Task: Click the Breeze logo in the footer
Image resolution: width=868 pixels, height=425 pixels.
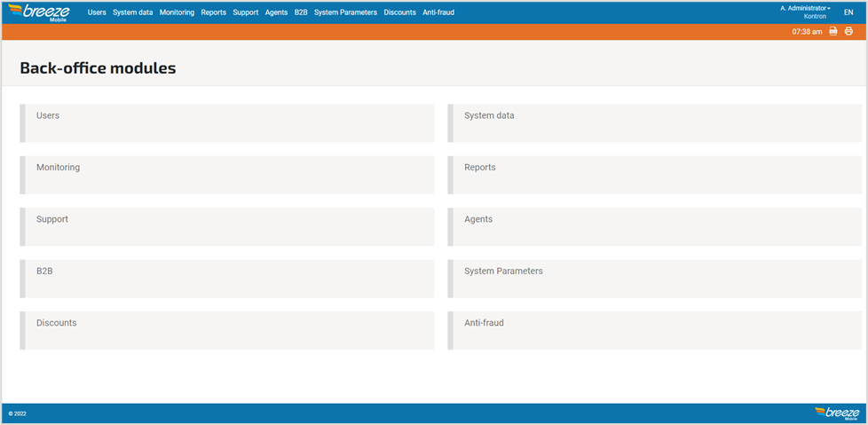Action: pyautogui.click(x=836, y=413)
